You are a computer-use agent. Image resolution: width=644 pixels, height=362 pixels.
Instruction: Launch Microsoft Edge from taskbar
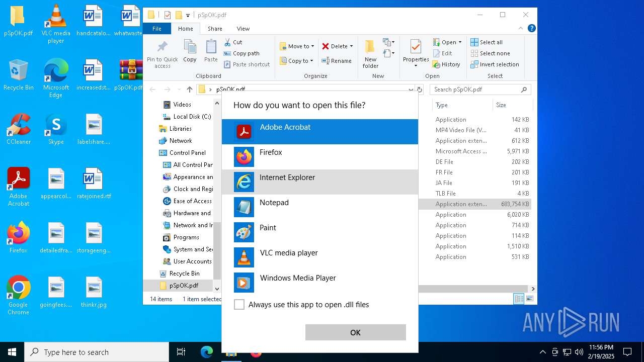(207, 352)
